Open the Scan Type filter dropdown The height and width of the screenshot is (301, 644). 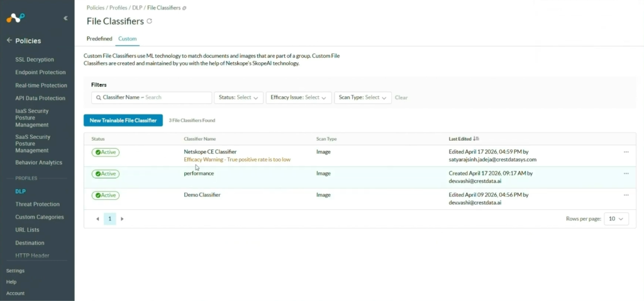click(x=363, y=98)
